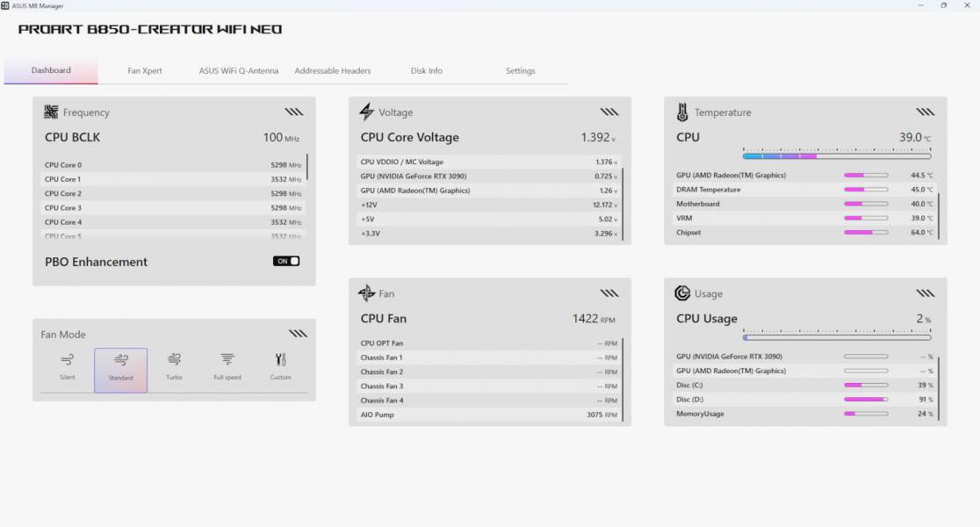The image size is (980, 527).
Task: Click the GPU NVIDIA RTX 3090 voltage row
Action: tap(489, 177)
